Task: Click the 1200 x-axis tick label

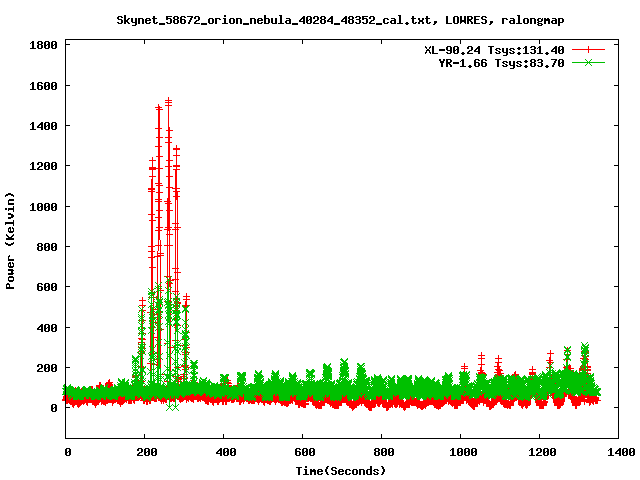Action: [x=542, y=452]
